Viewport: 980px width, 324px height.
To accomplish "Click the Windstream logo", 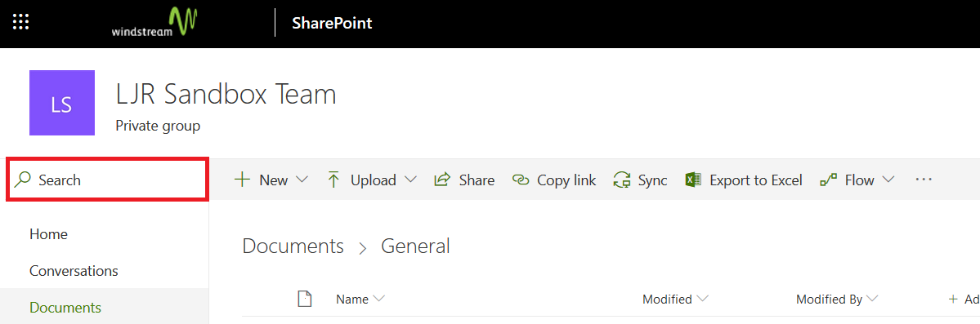I will pos(154,23).
